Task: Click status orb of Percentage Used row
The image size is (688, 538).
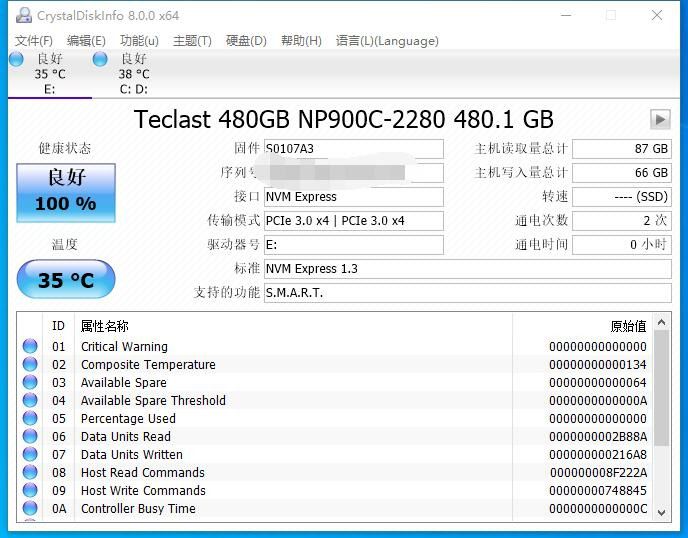Action: point(30,418)
